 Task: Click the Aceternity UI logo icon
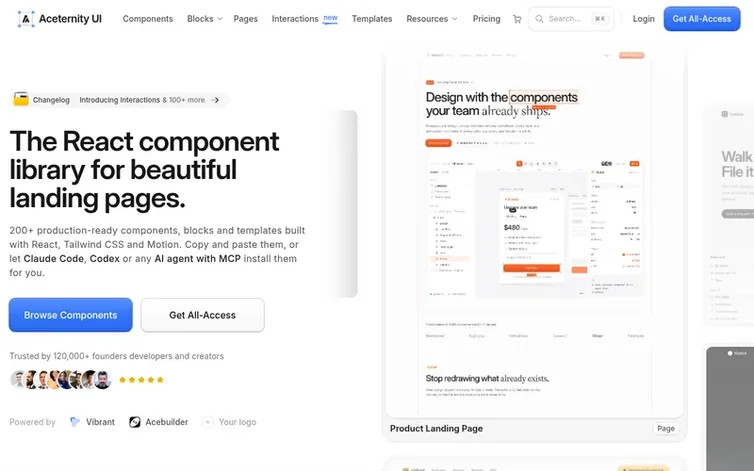26,19
